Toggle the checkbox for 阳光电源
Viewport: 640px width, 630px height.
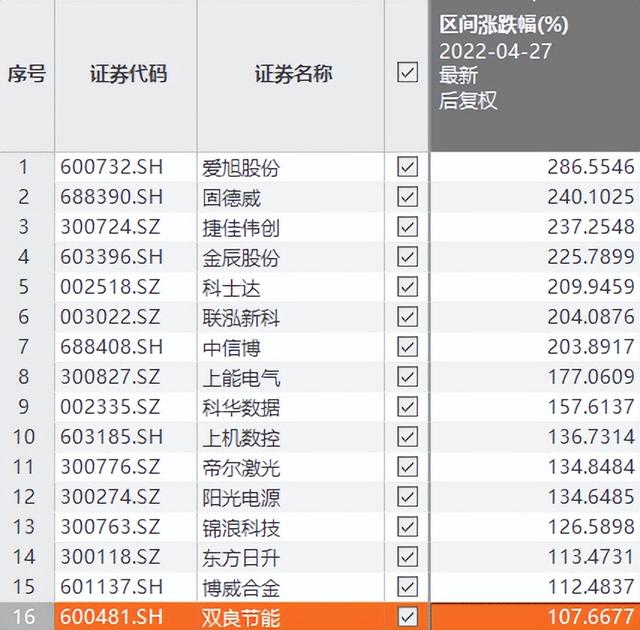pyautogui.click(x=407, y=497)
